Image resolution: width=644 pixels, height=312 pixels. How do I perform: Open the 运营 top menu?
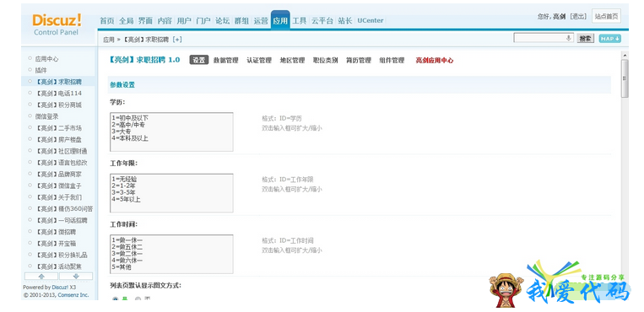point(261,20)
